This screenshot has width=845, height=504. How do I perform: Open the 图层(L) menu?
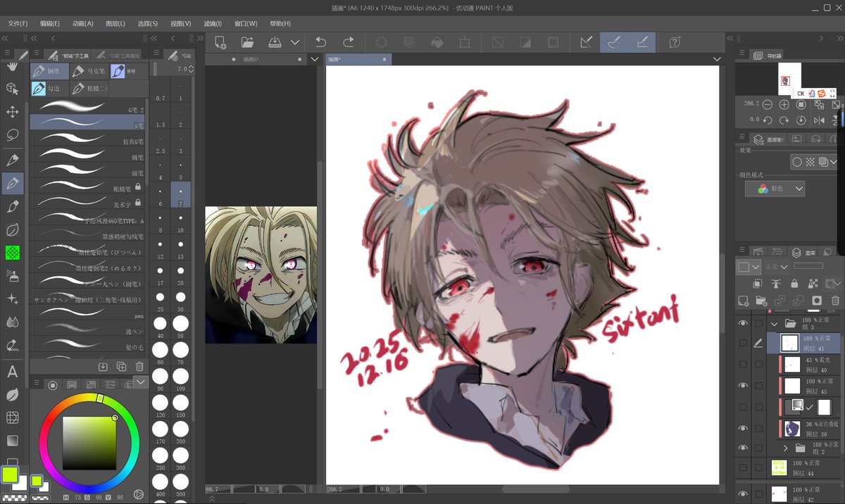point(115,23)
